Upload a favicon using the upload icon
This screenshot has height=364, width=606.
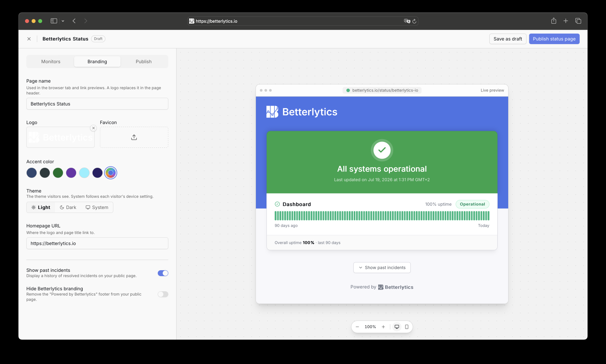pyautogui.click(x=134, y=137)
